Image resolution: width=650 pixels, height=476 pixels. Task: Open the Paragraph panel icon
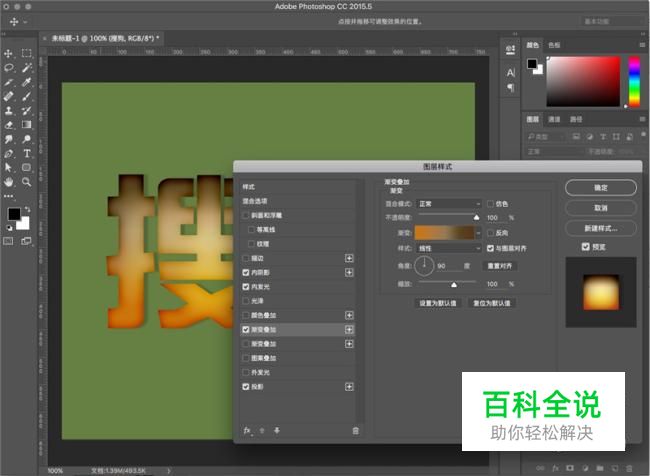click(511, 88)
